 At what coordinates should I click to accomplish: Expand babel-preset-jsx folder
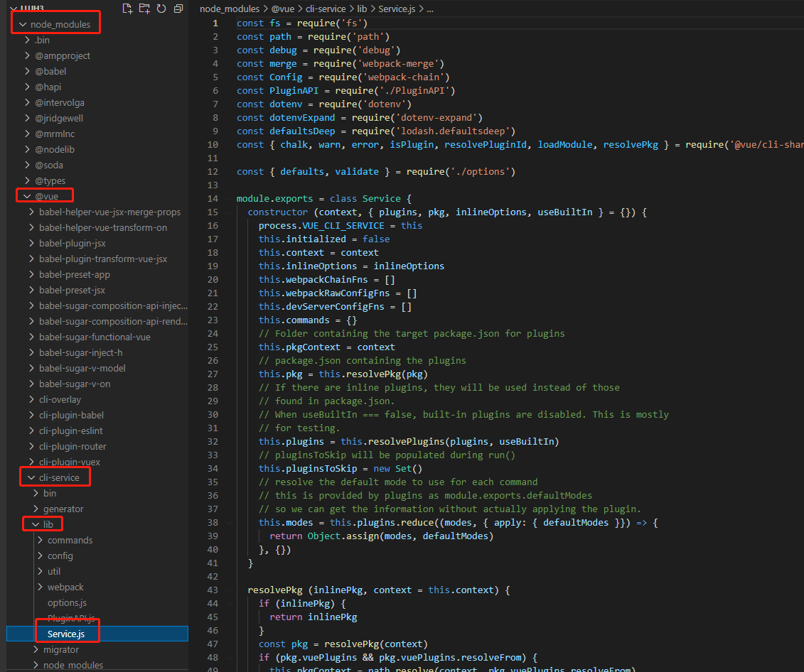pos(32,290)
